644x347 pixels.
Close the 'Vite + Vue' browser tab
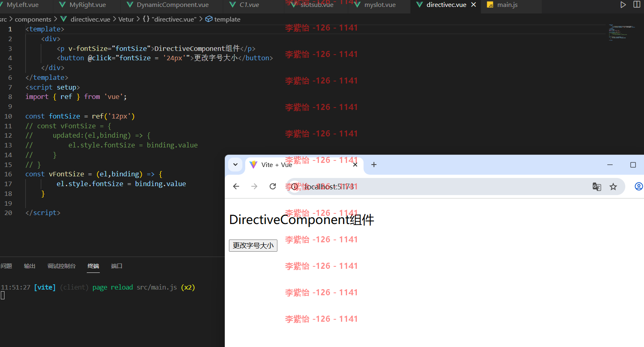point(355,165)
